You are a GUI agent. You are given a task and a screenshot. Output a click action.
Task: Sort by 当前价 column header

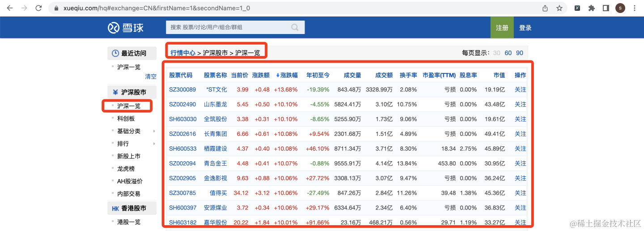tap(240, 75)
